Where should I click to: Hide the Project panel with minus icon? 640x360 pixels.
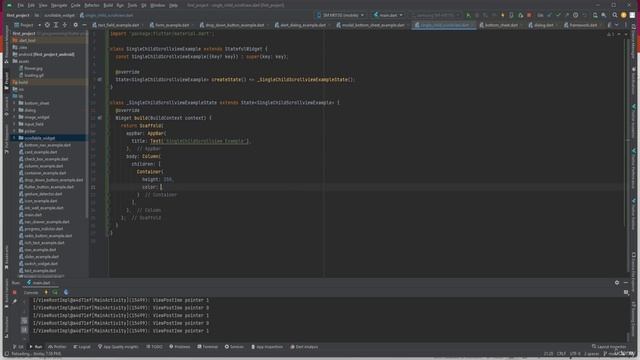[x=84, y=25]
